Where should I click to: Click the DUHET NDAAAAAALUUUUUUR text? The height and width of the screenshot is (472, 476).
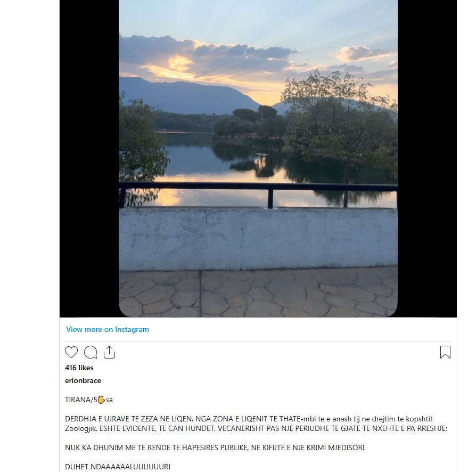click(x=118, y=467)
